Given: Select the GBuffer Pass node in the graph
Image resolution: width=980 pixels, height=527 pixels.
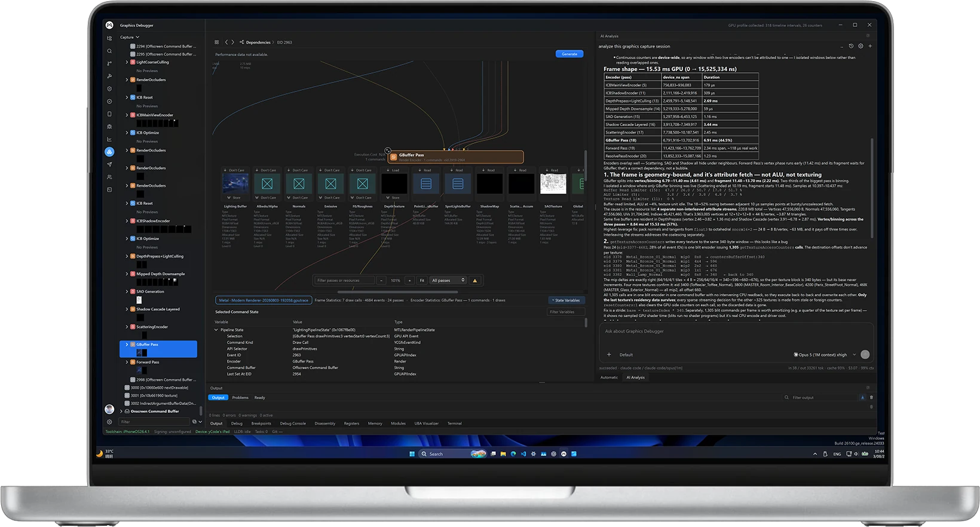Looking at the screenshot, I should coord(456,157).
